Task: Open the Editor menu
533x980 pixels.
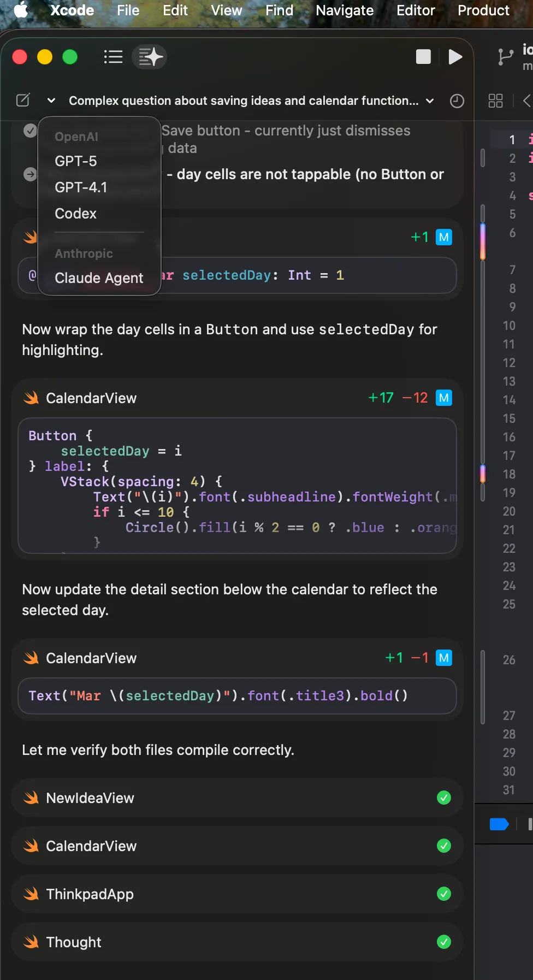Action: click(x=416, y=10)
